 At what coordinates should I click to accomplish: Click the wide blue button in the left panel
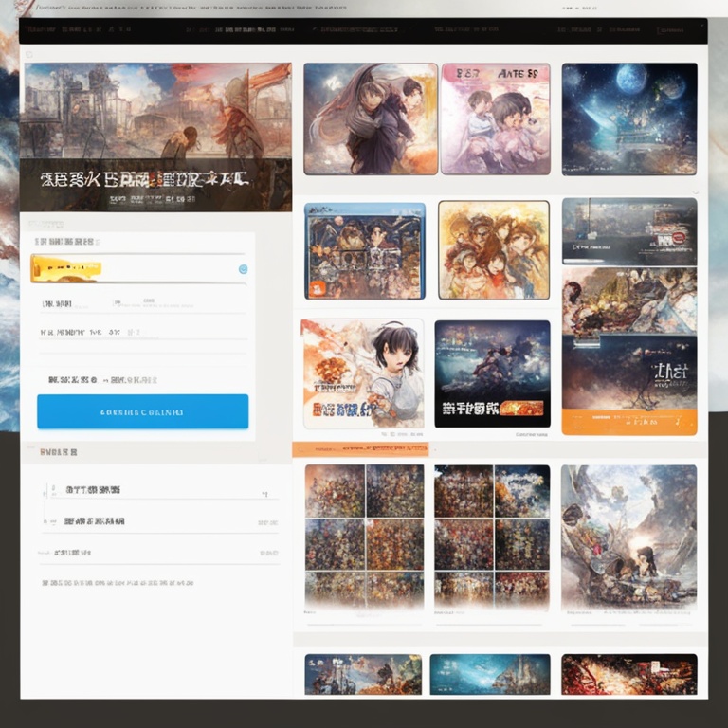click(x=142, y=411)
